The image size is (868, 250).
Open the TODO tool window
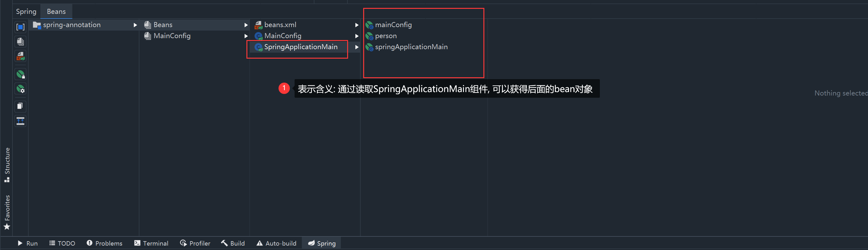click(x=62, y=243)
